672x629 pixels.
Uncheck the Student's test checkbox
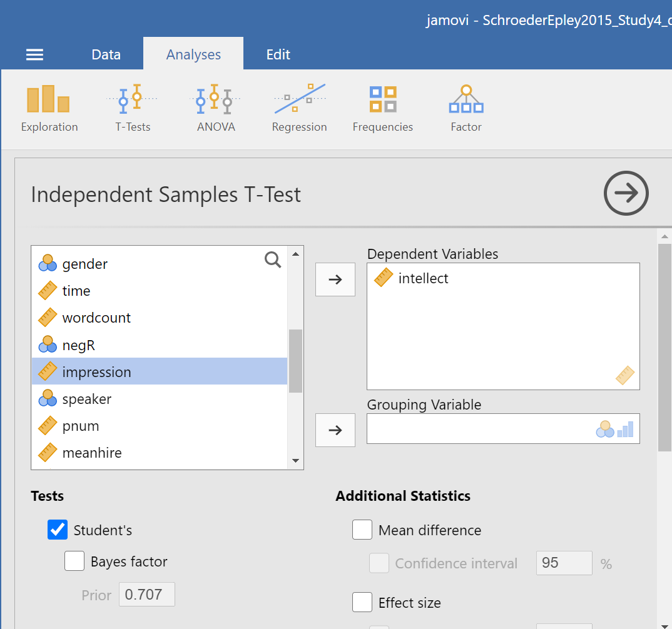(58, 530)
